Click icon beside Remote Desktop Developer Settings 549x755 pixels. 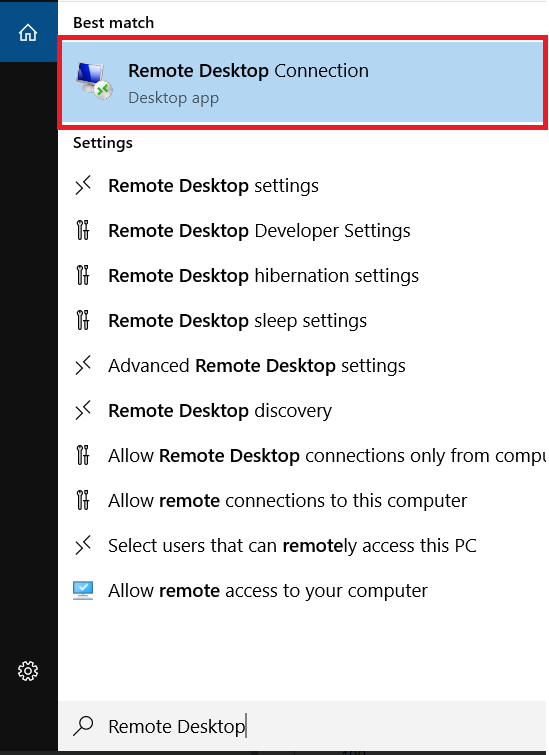[x=83, y=230]
